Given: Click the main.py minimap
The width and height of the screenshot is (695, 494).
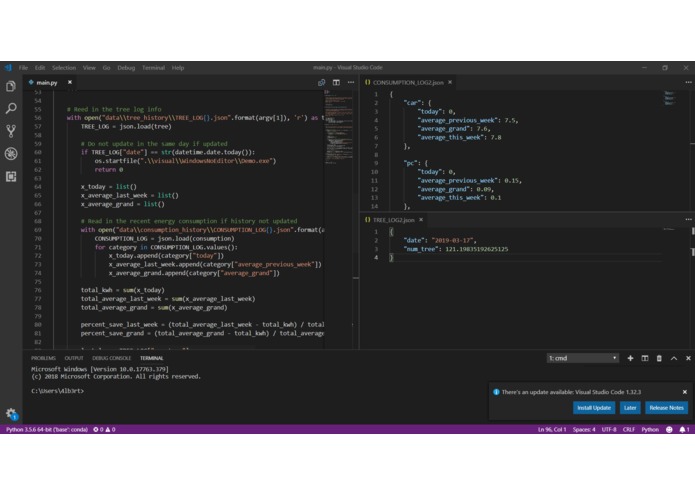Looking at the screenshot, I should (339, 128).
